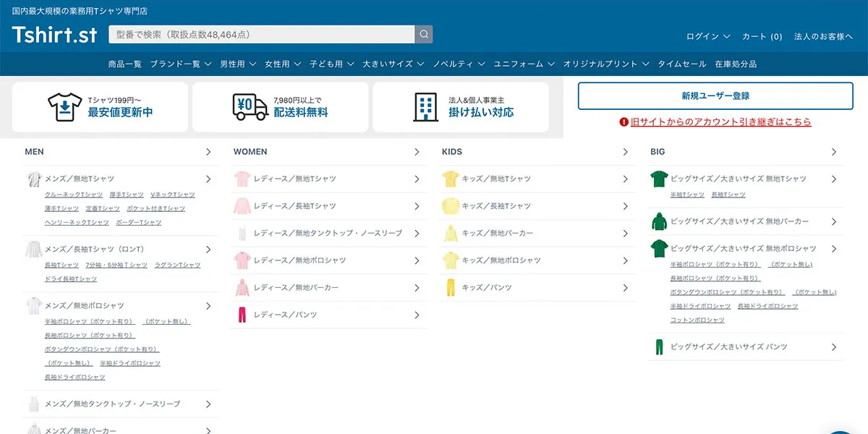The image size is (868, 434).
Task: Expand the 大きいサイズ navigation dropdown
Action: 393,64
